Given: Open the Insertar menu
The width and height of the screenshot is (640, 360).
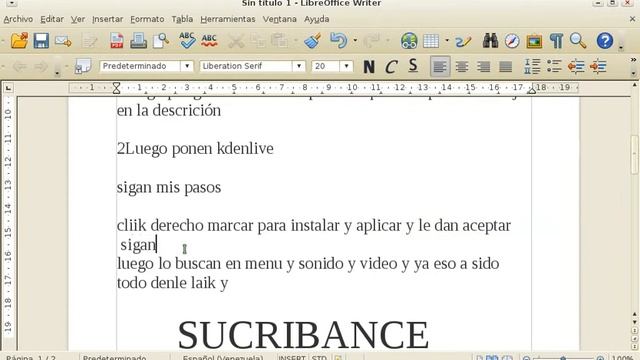Looking at the screenshot, I should (x=107, y=19).
